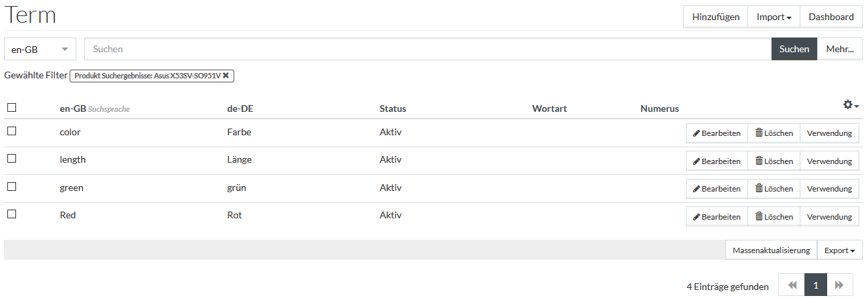Image resolution: width=868 pixels, height=298 pixels.
Task: Click the pencil Bearbeiten button for color
Action: coord(717,133)
